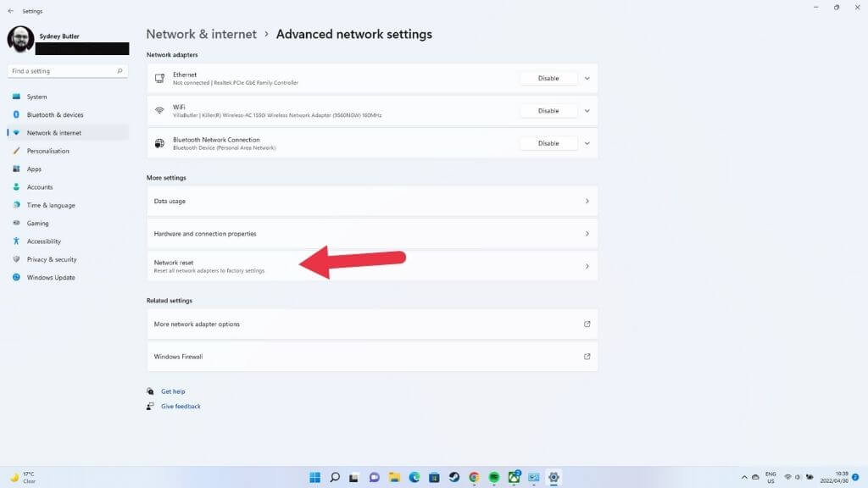Open the Get help link
The image size is (868, 488).
click(x=173, y=391)
